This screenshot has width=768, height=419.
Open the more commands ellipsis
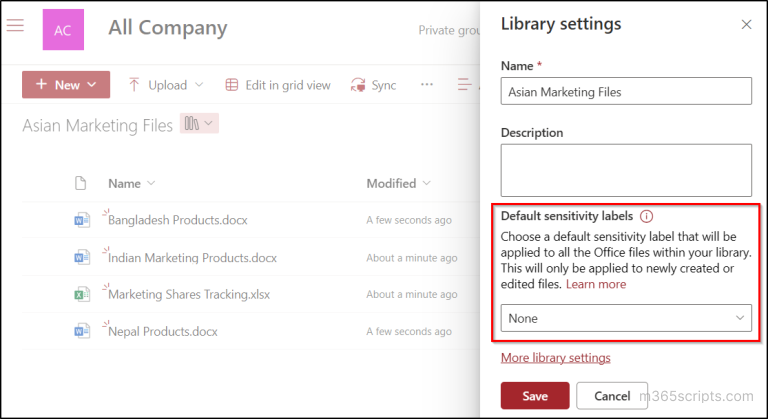point(427,84)
